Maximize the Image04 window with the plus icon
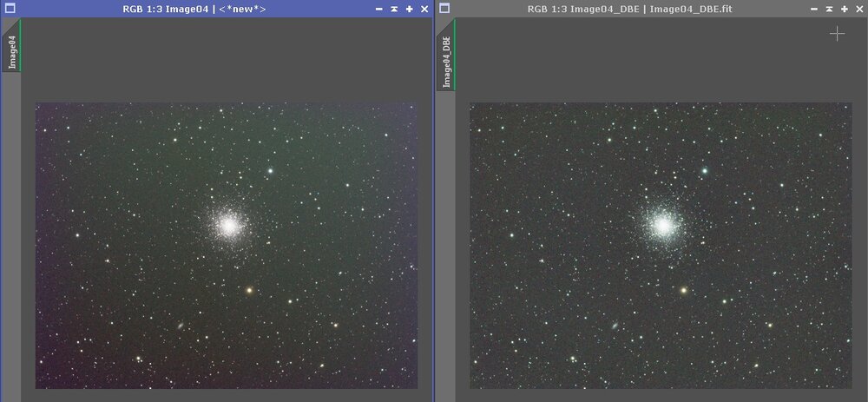The image size is (868, 402). (409, 9)
